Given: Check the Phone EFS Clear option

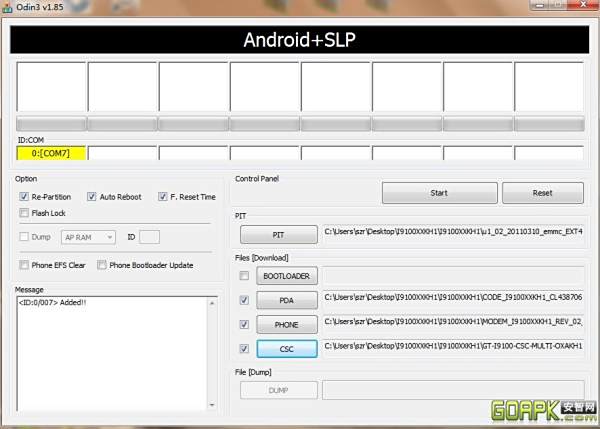Looking at the screenshot, I should [24, 265].
